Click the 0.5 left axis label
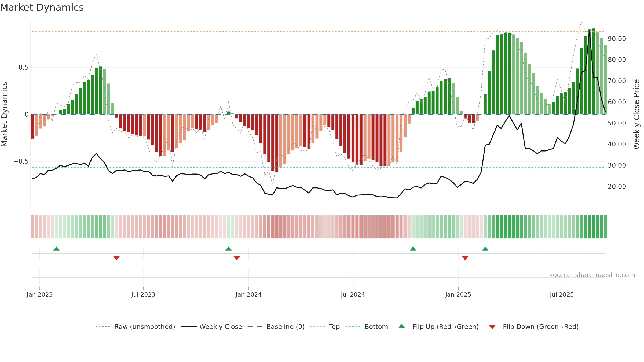Viewport: 644px width, 362px height. [24, 67]
